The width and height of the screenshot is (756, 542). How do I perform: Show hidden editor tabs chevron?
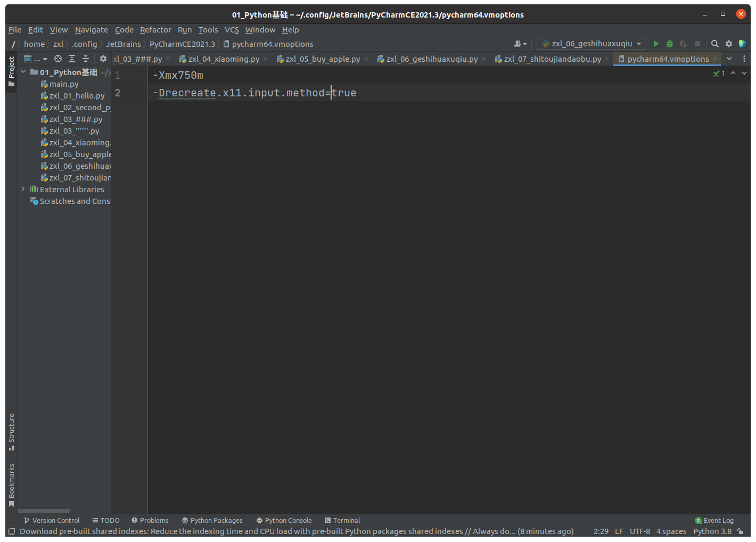tap(729, 59)
